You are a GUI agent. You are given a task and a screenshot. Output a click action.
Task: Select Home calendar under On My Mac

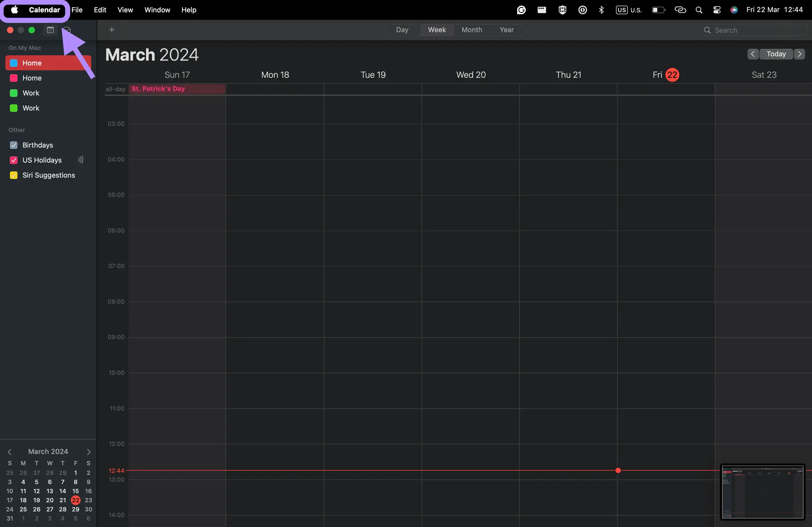pyautogui.click(x=32, y=63)
